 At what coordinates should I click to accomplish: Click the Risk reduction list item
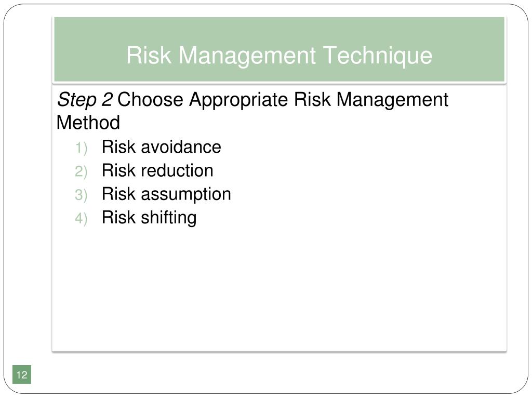tap(157, 170)
